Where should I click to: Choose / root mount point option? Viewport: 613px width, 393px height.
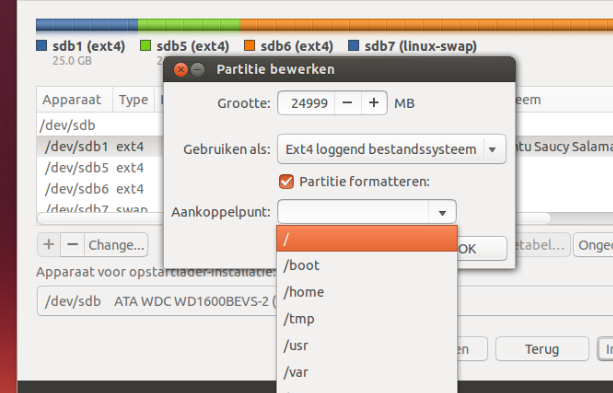[367, 239]
